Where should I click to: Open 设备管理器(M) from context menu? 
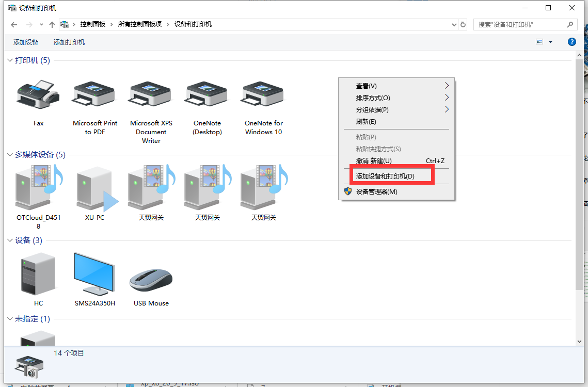(x=396, y=191)
